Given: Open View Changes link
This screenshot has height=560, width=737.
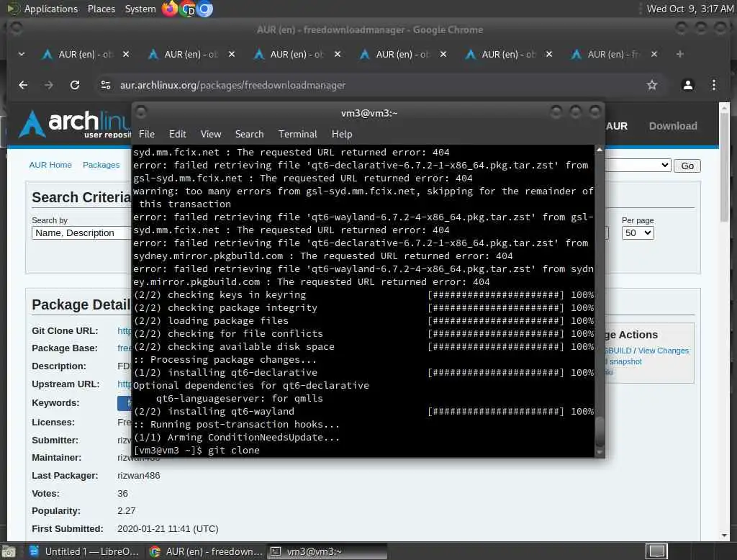Looking at the screenshot, I should coord(663,351).
